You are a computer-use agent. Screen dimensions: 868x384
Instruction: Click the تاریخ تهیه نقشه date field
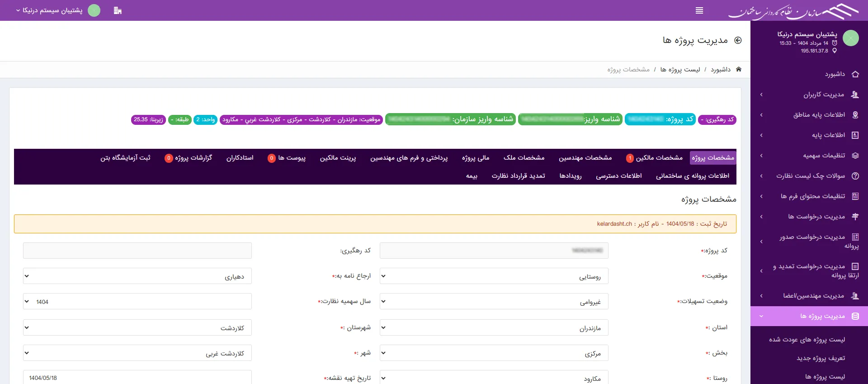[x=137, y=378]
